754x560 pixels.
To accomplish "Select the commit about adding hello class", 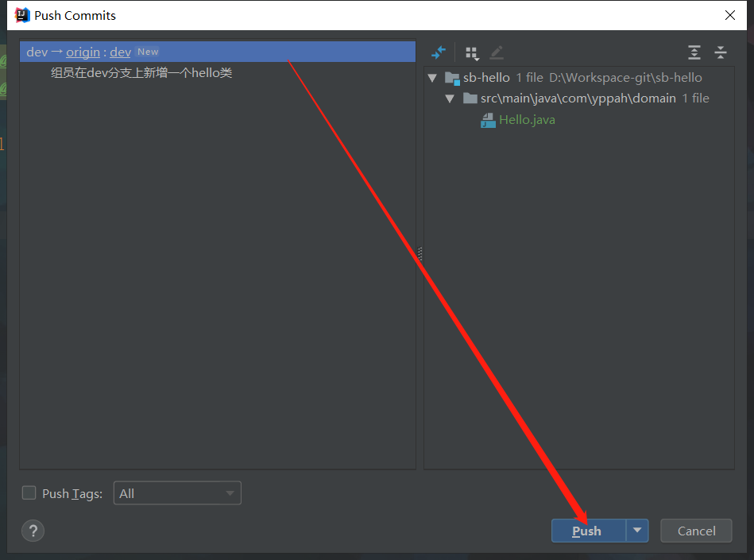I will [x=141, y=73].
